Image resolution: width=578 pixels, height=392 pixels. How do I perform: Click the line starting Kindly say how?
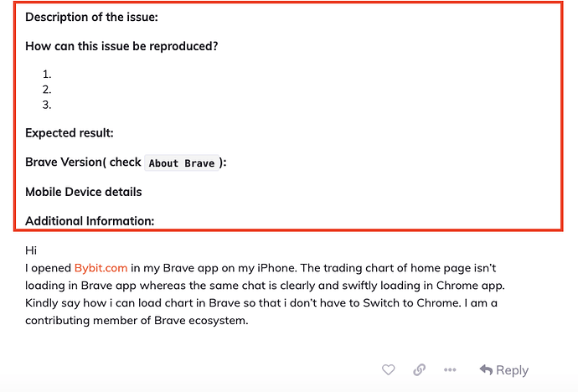point(261,303)
